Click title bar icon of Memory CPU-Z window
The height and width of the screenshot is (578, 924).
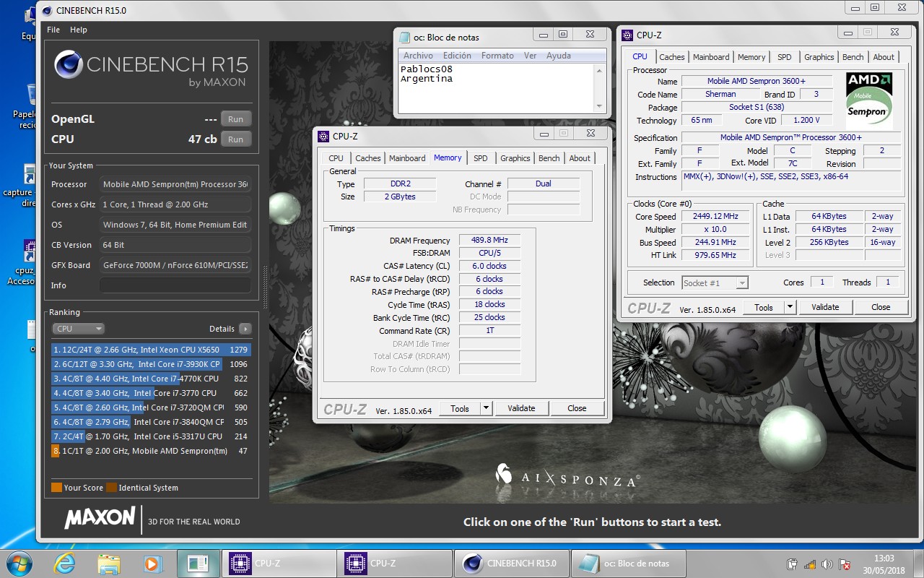(x=323, y=136)
